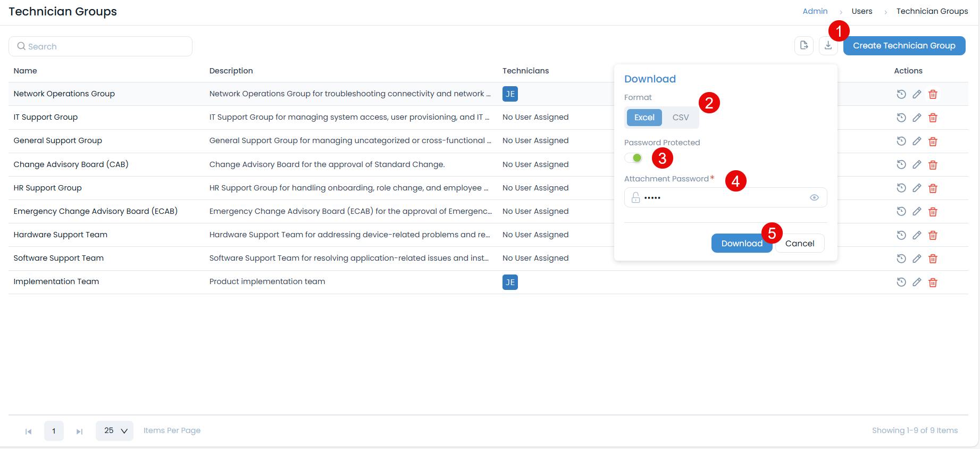The image size is (980, 449).
Task: Cancel the download dialog
Action: pyautogui.click(x=799, y=244)
